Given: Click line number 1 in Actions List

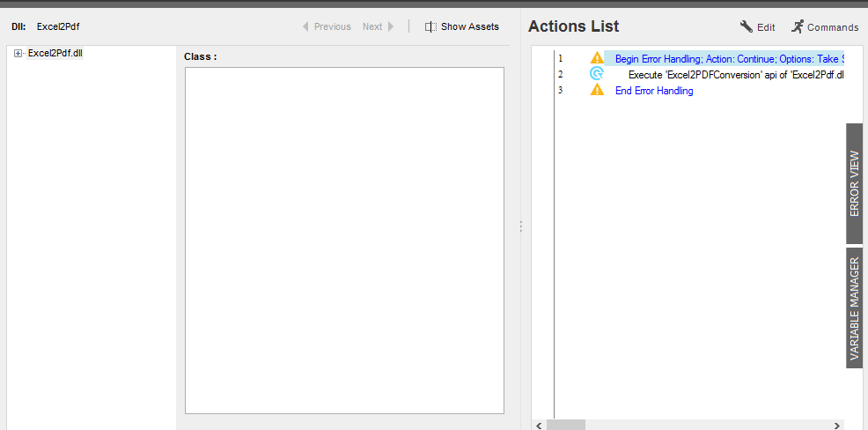Looking at the screenshot, I should coord(560,58).
